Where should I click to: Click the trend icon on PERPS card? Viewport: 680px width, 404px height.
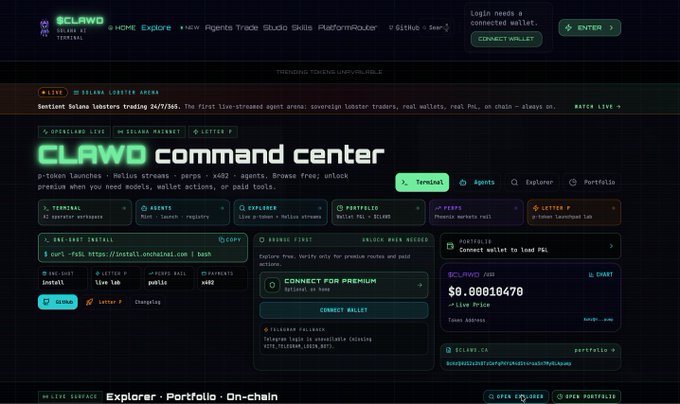(x=438, y=208)
